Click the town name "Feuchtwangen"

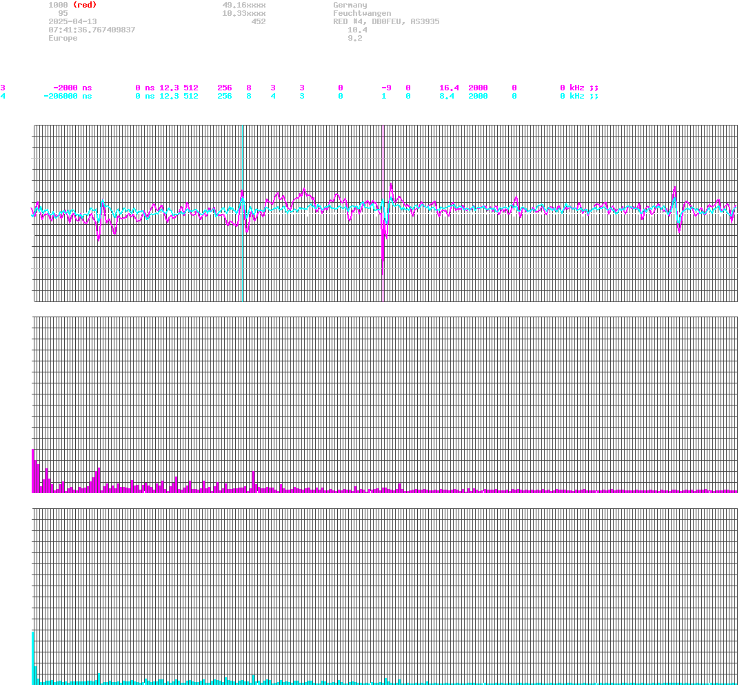(x=362, y=14)
